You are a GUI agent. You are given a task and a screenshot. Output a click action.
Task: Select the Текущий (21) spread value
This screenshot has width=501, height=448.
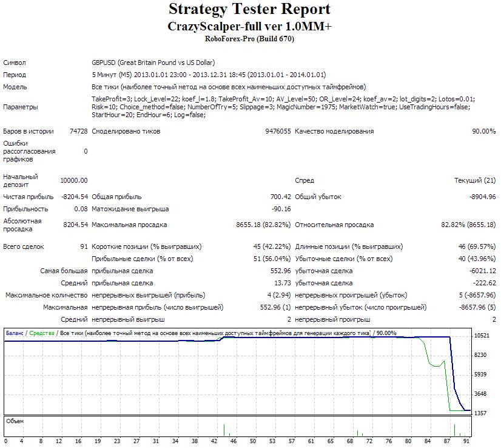(x=475, y=180)
